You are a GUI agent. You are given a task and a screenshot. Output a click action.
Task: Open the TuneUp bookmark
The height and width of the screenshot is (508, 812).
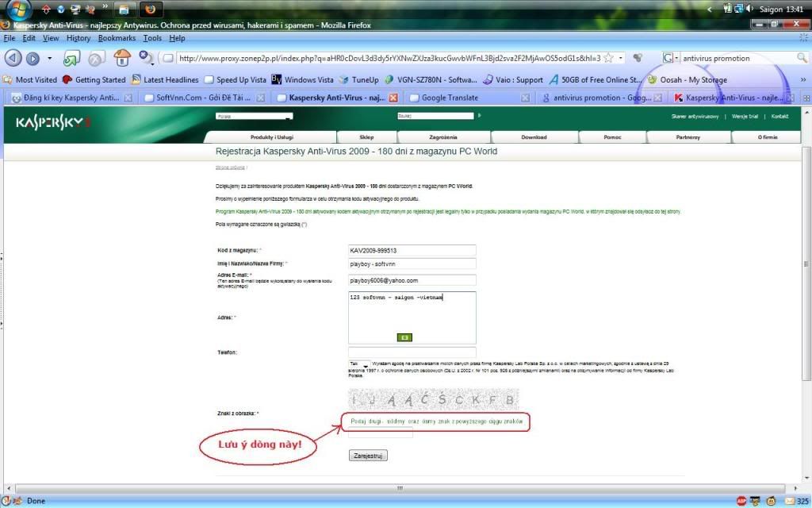click(x=359, y=80)
